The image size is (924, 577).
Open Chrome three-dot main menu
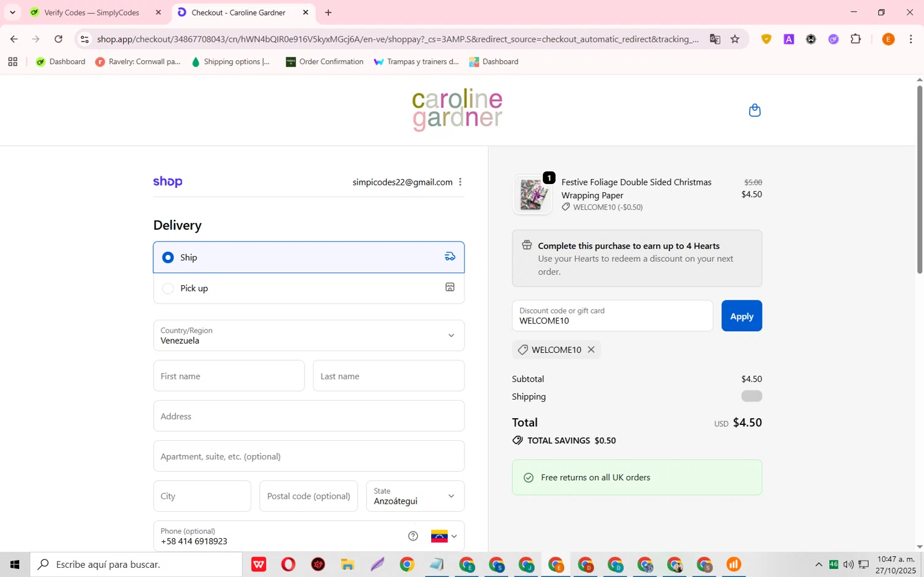[x=910, y=39]
